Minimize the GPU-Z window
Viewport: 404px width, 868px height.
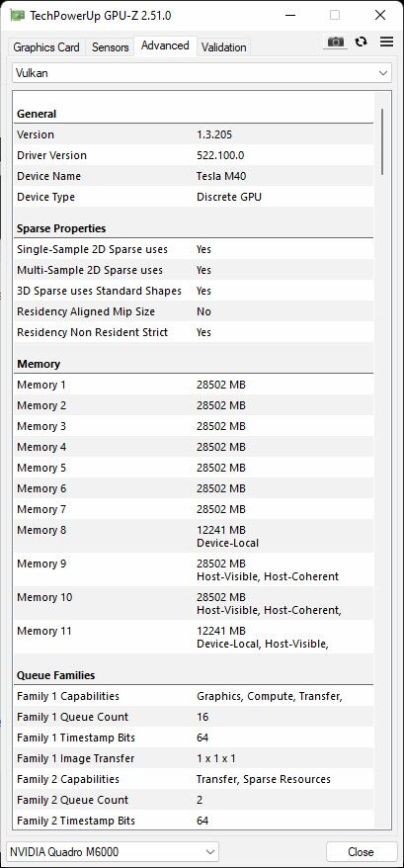coord(289,15)
